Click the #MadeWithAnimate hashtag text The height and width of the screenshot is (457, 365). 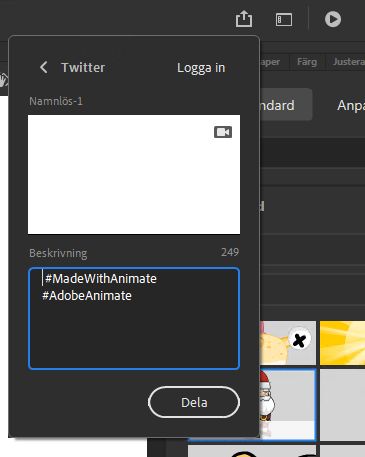tap(101, 279)
